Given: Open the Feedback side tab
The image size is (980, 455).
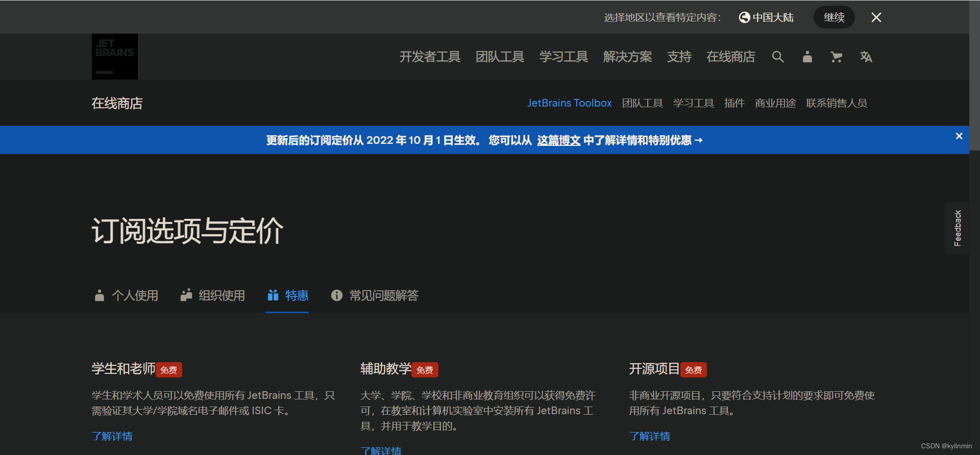Looking at the screenshot, I should tap(957, 228).
